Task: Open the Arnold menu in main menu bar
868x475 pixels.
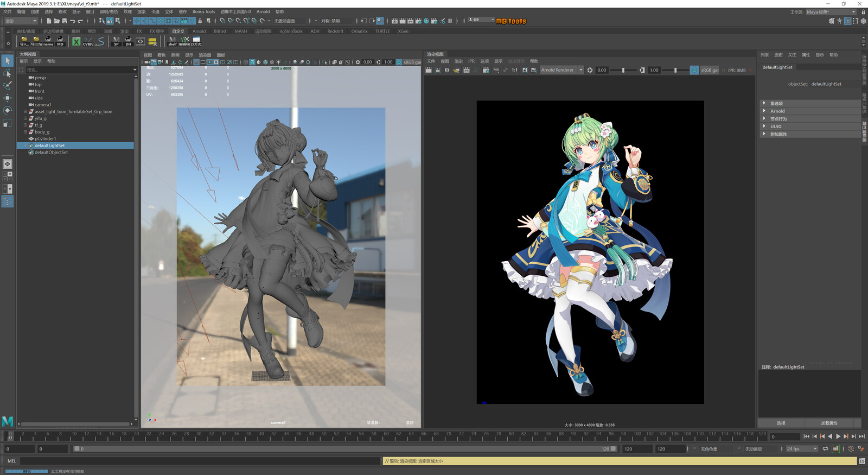Action: pyautogui.click(x=263, y=11)
